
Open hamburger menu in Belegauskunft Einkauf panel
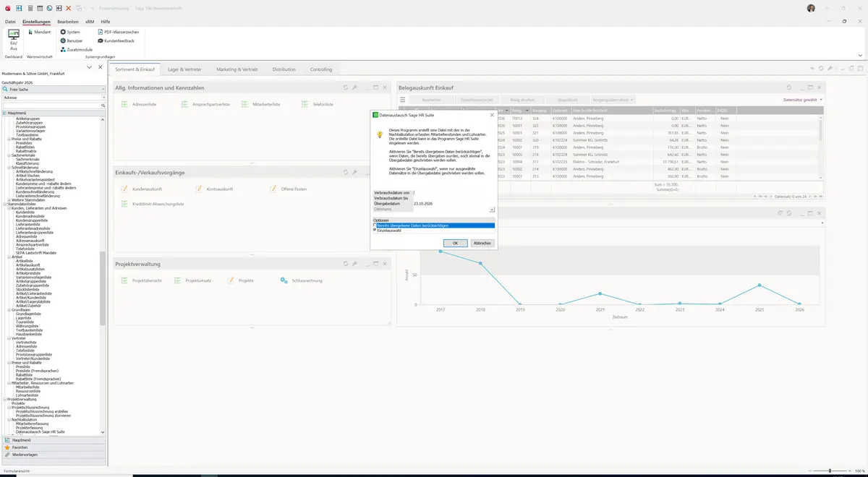403,100
